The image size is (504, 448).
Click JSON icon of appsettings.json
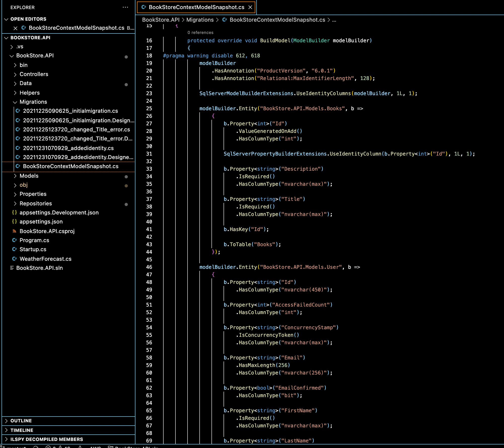point(14,221)
